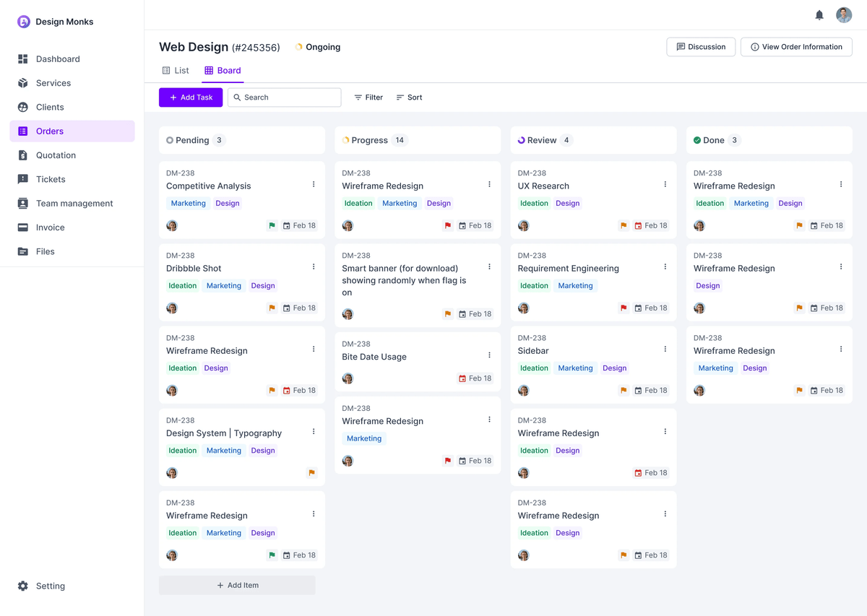867x616 pixels.
Task: Open Tickets in the sidebar
Action: 51,179
